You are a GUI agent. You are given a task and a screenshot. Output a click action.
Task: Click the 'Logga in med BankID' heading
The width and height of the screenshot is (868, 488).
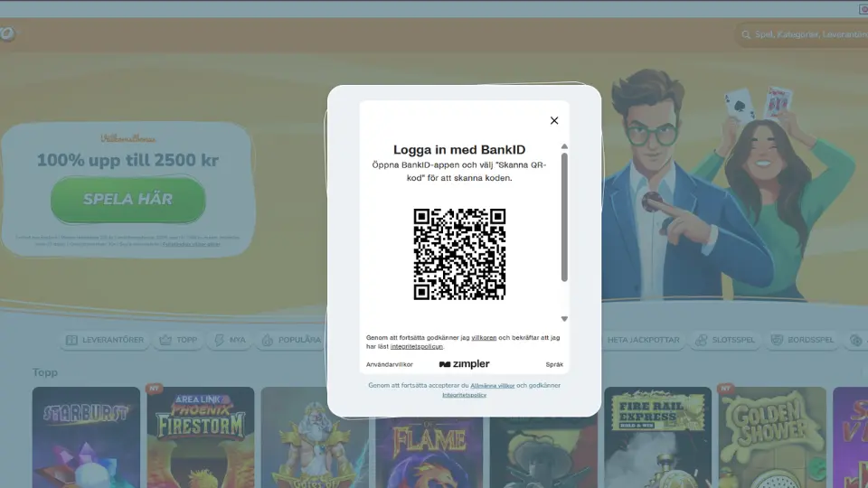(459, 149)
